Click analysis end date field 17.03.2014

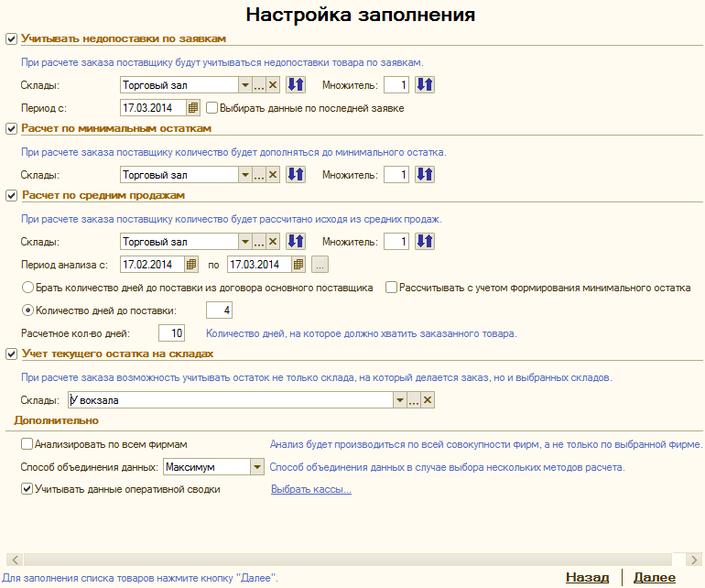click(x=259, y=265)
